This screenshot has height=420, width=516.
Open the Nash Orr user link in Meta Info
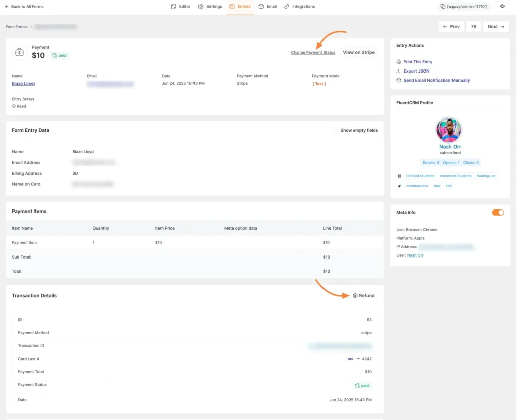415,255
